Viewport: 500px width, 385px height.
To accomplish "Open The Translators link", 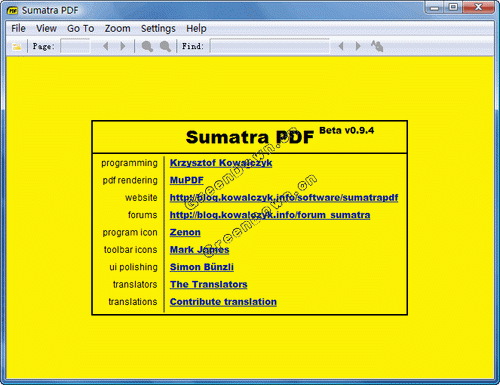I will [209, 284].
